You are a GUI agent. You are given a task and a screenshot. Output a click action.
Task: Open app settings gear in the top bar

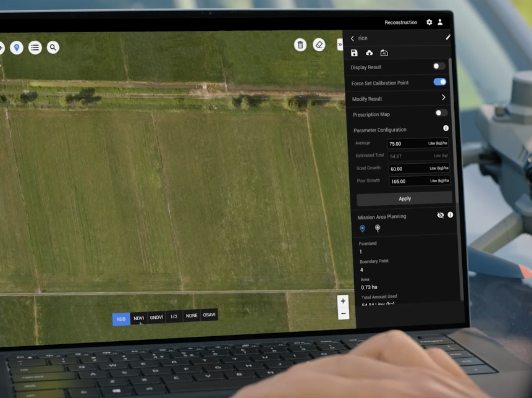point(429,22)
